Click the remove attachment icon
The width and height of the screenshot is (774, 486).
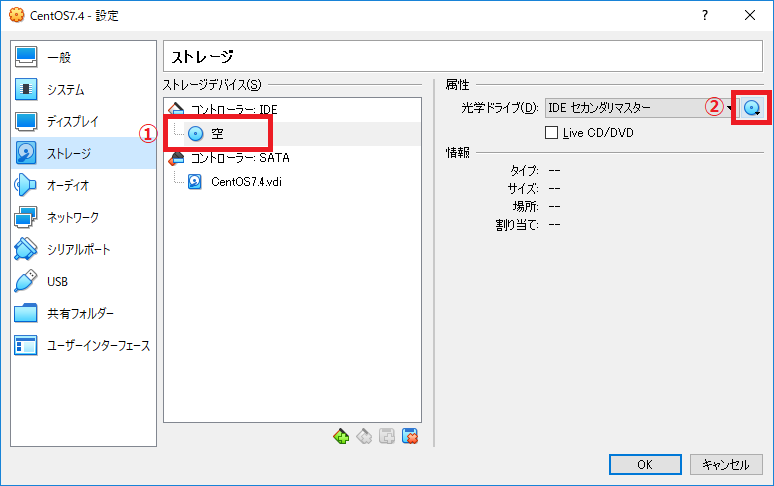410,436
